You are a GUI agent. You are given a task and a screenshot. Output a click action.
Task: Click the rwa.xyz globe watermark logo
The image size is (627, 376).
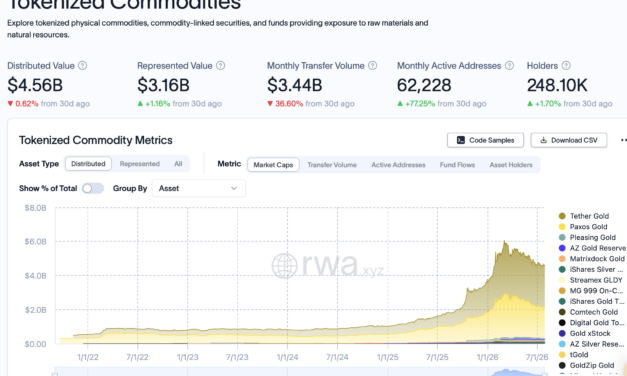click(284, 265)
